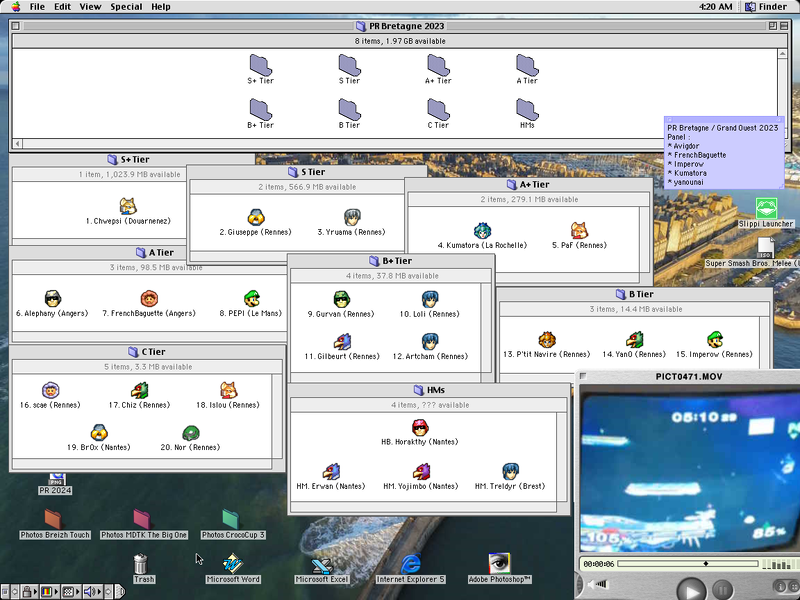800x600 pixels.
Task: Open the Special menu
Action: pos(126,7)
